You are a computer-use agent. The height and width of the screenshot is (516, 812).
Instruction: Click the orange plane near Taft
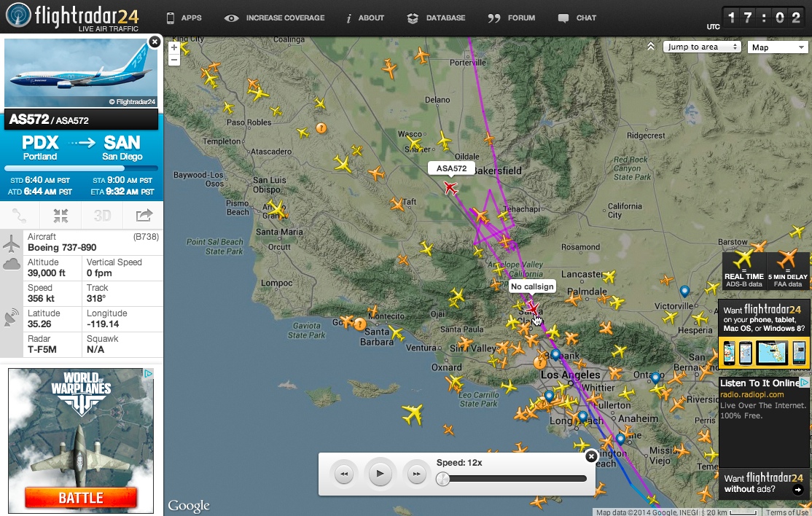pos(397,204)
